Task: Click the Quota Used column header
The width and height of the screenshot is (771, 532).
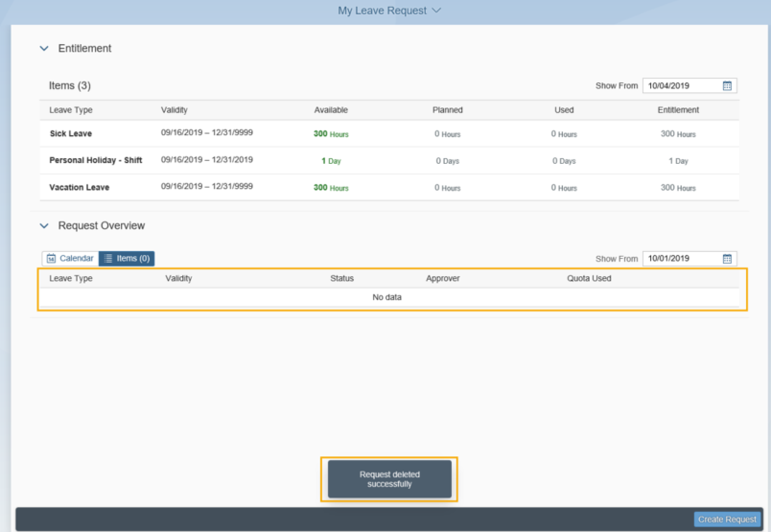Action: pyautogui.click(x=589, y=279)
